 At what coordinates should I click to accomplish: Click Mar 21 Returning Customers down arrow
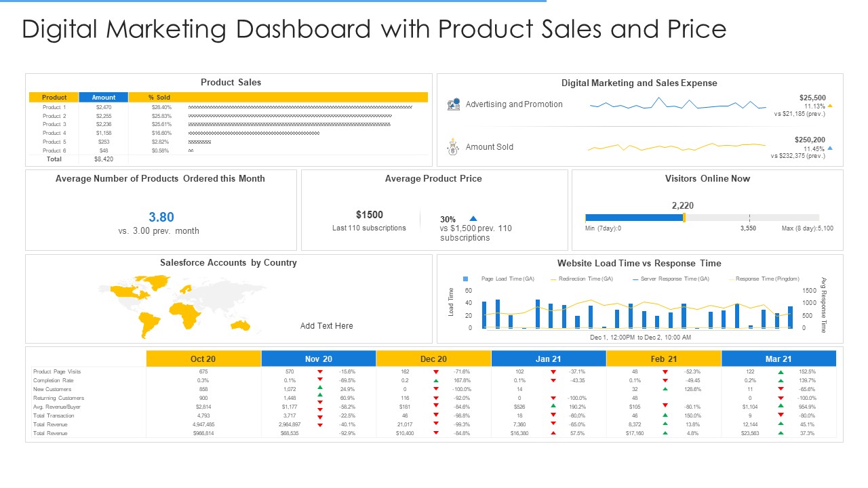coord(781,398)
